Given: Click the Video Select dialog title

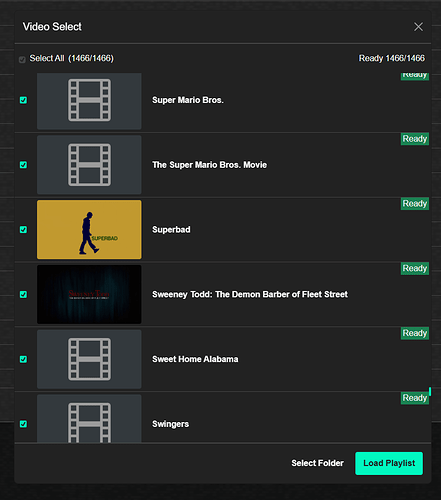Looking at the screenshot, I should click(52, 27).
